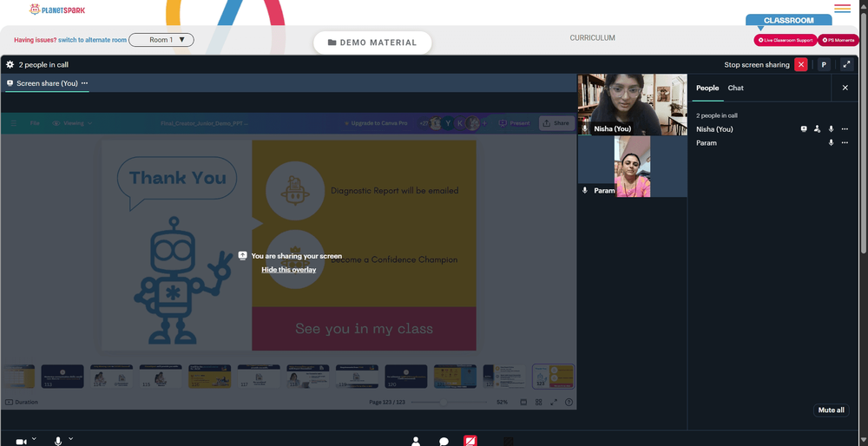868x446 pixels.
Task: Open the hamburger menu at top right
Action: [x=842, y=9]
